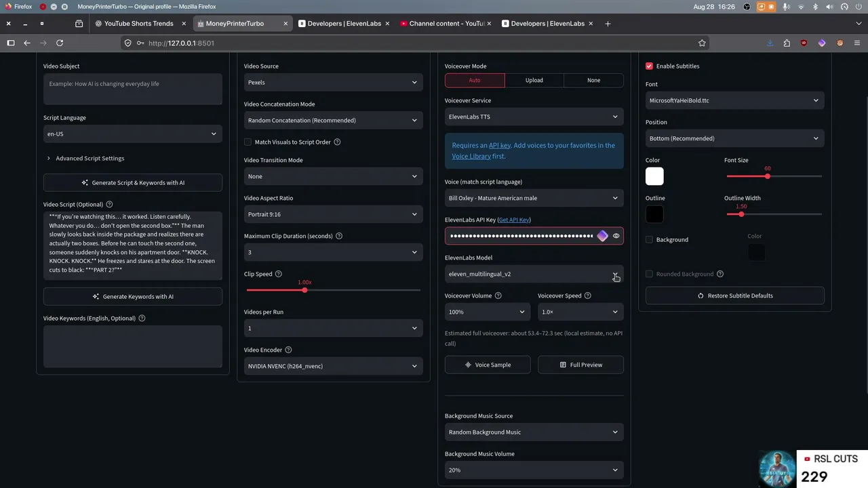The height and width of the screenshot is (488, 868).
Task: Open the subtitle Position dropdown
Action: [x=735, y=138]
